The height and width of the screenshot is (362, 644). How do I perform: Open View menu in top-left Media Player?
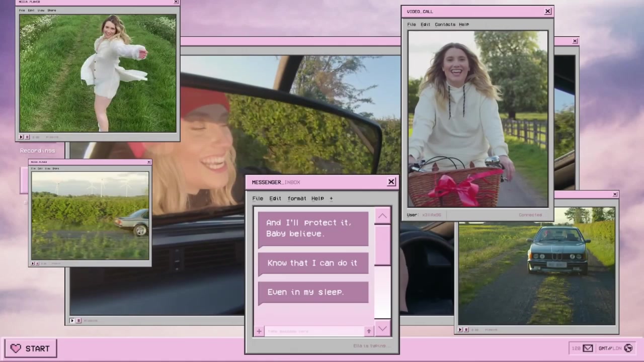(41, 10)
